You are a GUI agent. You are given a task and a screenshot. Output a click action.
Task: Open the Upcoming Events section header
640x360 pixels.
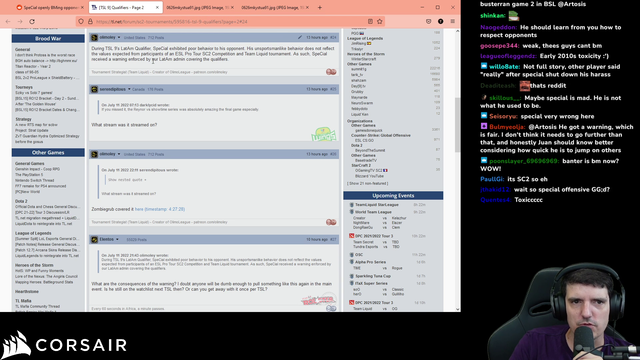click(x=393, y=196)
